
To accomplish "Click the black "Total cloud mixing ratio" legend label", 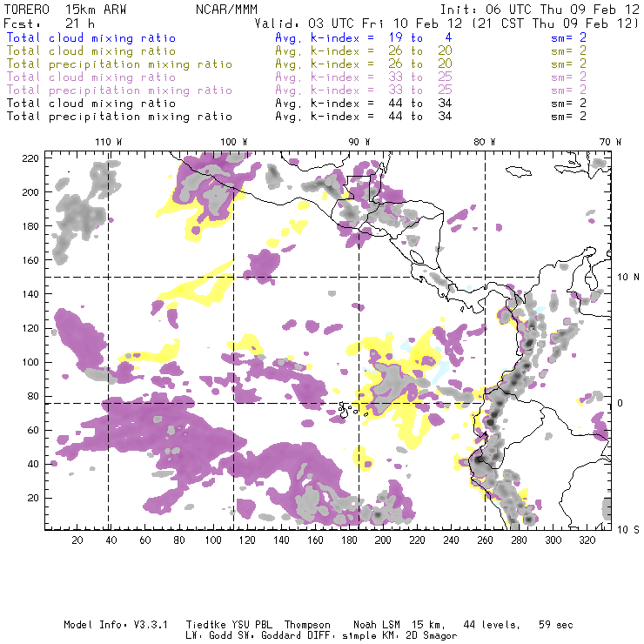I will click(x=91, y=104).
